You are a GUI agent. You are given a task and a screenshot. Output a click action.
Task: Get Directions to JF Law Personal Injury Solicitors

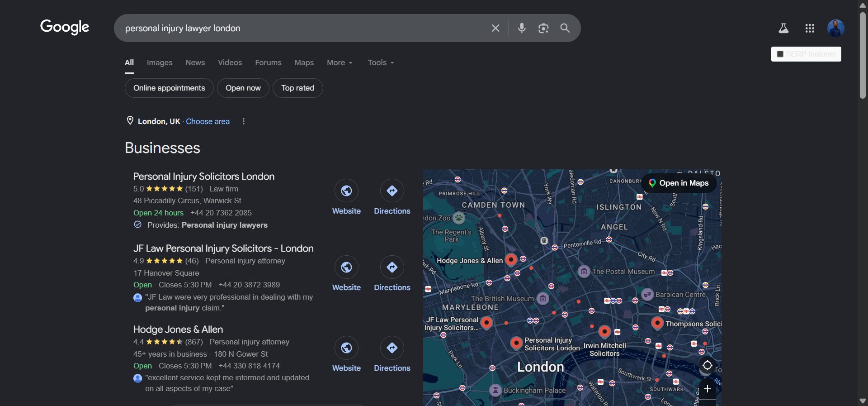[392, 274]
